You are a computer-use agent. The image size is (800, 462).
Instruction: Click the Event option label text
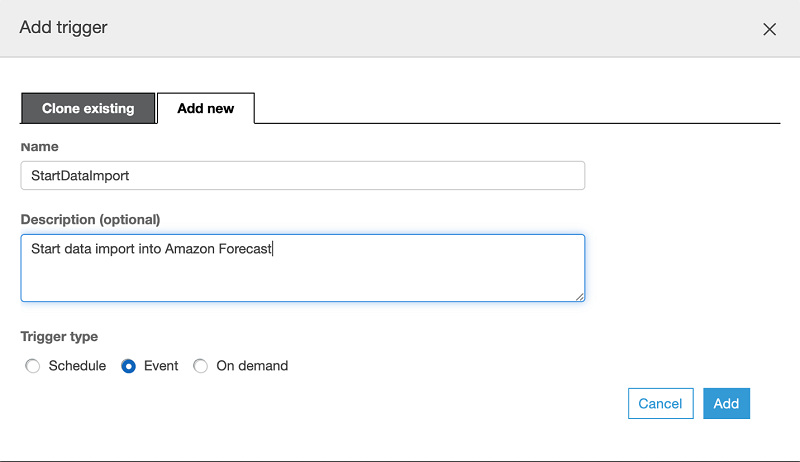coord(161,366)
